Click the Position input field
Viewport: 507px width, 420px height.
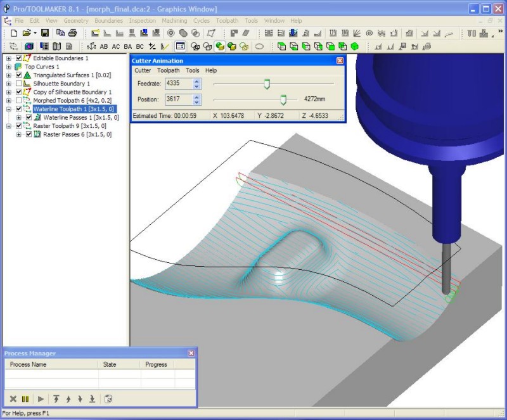pyautogui.click(x=179, y=99)
